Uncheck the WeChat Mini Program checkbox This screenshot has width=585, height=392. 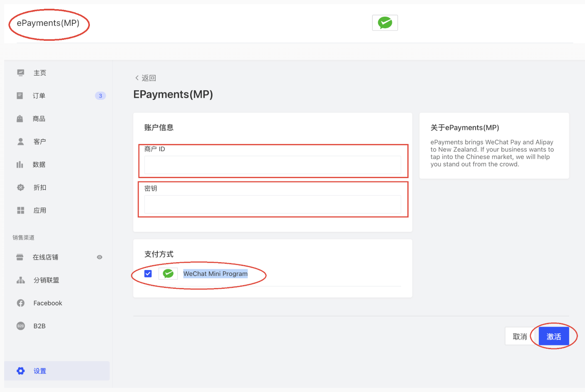coord(148,273)
